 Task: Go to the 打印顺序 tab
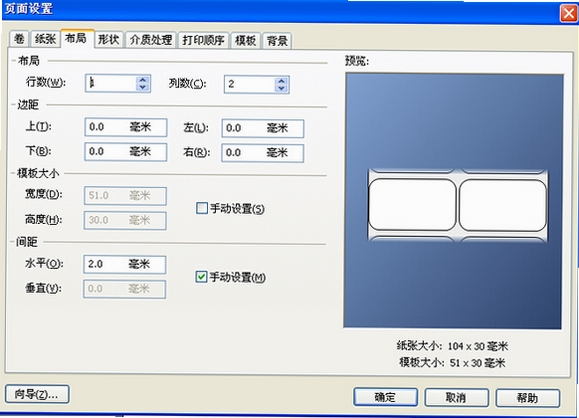point(203,40)
